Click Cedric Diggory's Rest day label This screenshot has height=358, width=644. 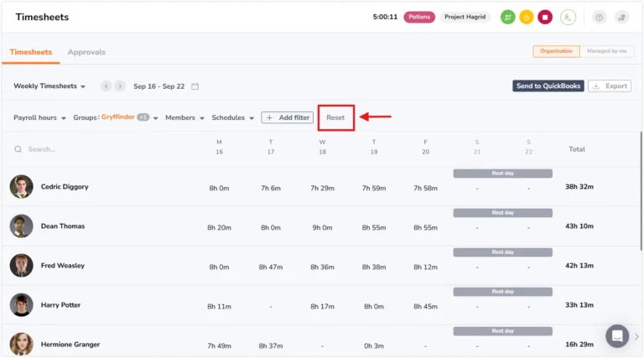pyautogui.click(x=503, y=174)
